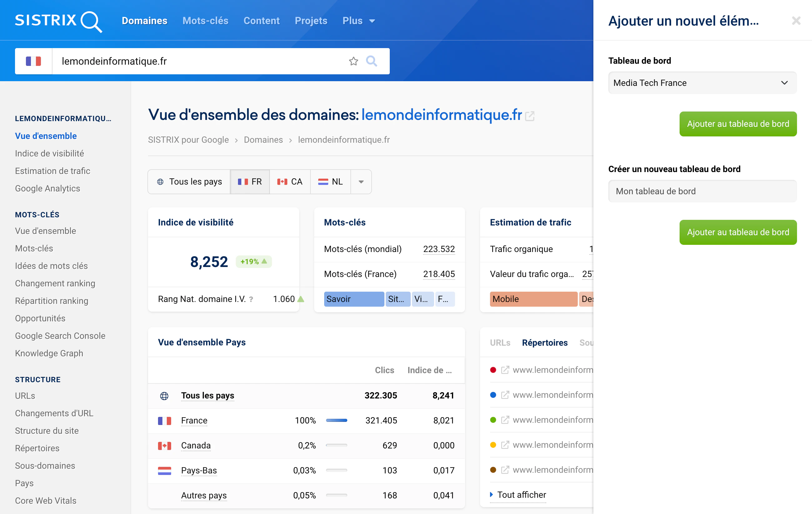The width and height of the screenshot is (812, 514).
Task: Open Estimation de trafic in sidebar
Action: coord(52,171)
